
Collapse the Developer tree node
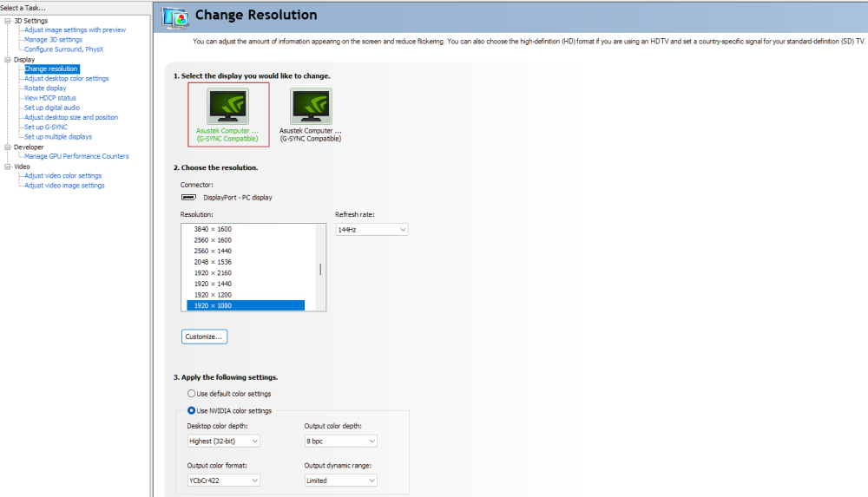point(7,147)
